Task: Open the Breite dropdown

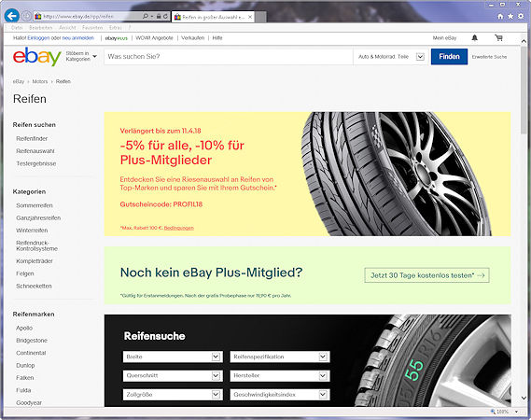Action: coord(173,357)
